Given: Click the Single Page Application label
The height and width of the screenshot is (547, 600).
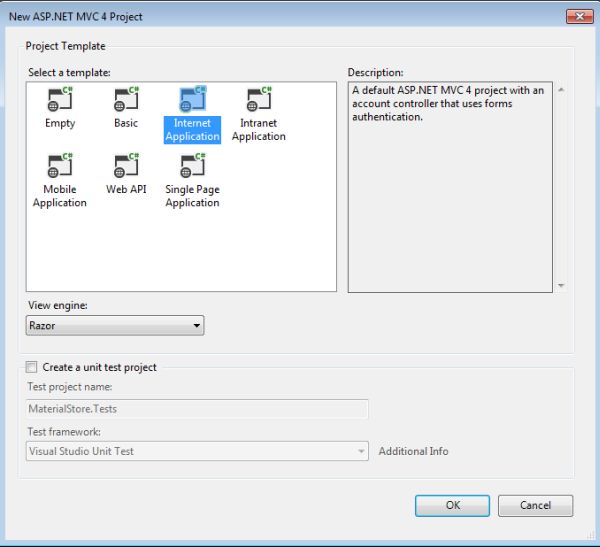Looking at the screenshot, I should click(x=192, y=196).
